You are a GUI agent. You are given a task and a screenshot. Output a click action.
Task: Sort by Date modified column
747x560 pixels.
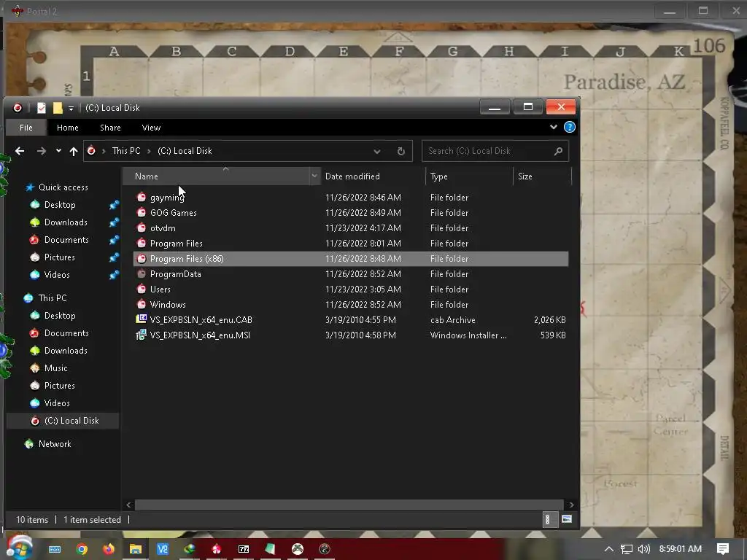(x=352, y=176)
